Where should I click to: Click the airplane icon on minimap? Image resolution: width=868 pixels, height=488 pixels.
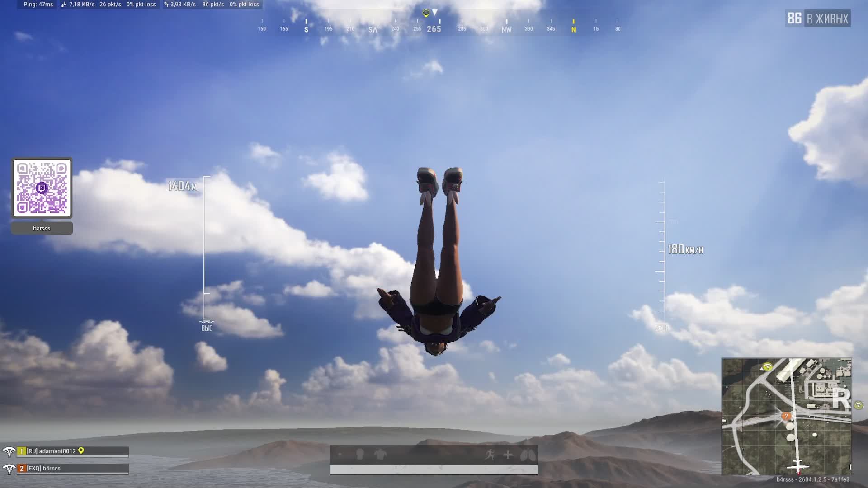(x=797, y=466)
